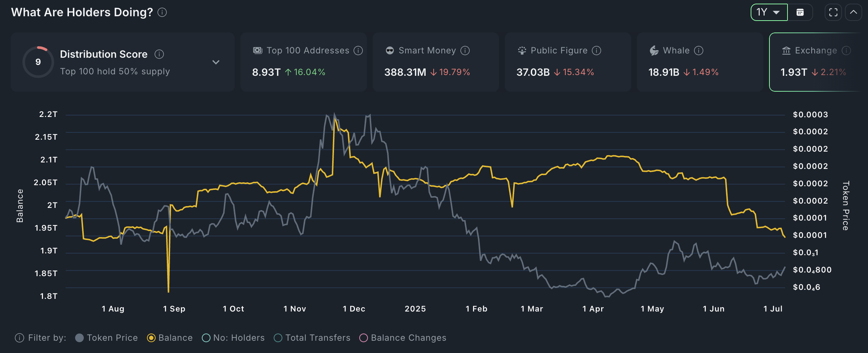
Task: Click info icon beside What Are Holders Doing
Action: pyautogui.click(x=162, y=13)
